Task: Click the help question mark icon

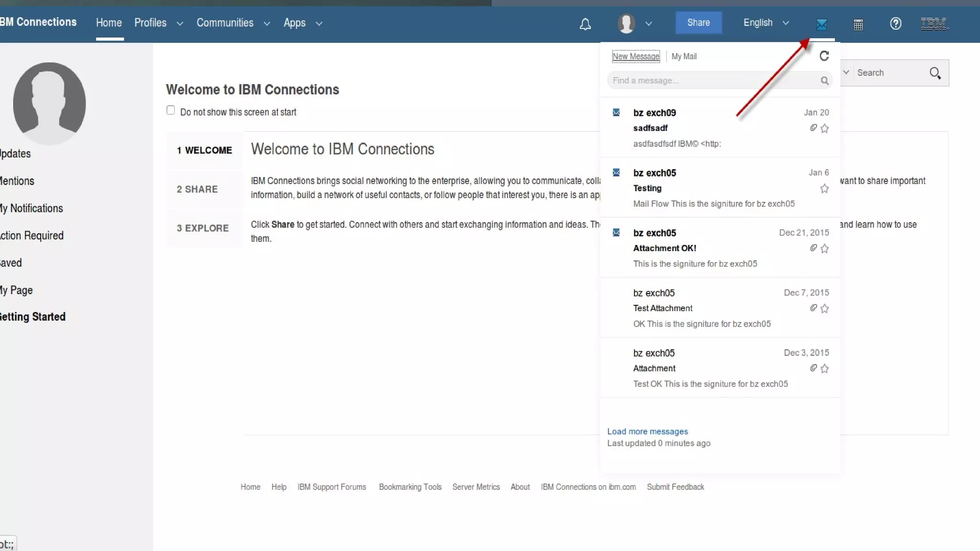Action: click(896, 23)
